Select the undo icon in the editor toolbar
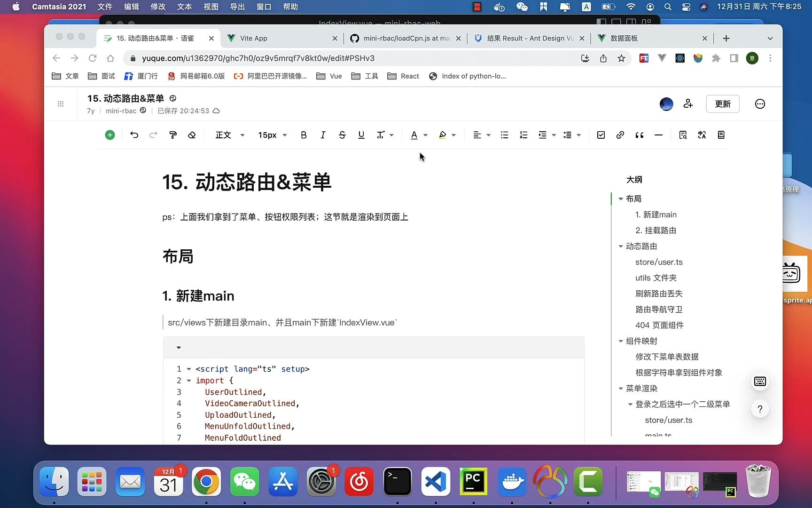 [x=134, y=135]
